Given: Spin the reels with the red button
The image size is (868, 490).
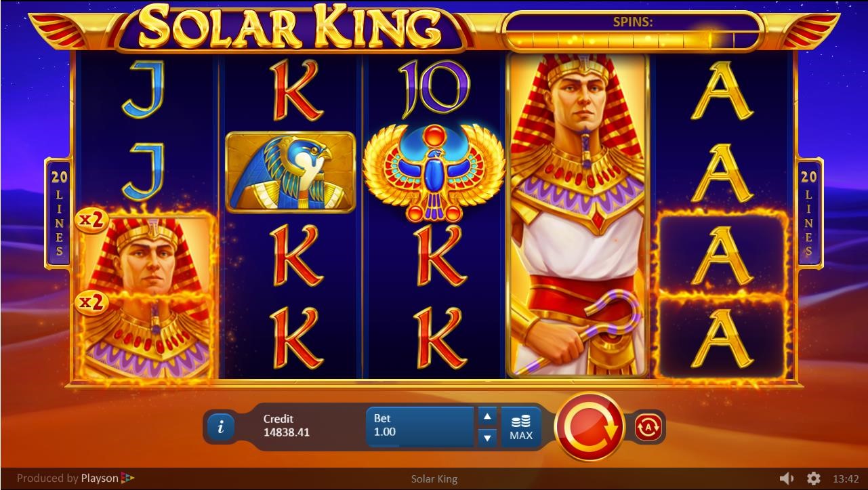Looking at the screenshot, I should pyautogui.click(x=589, y=427).
